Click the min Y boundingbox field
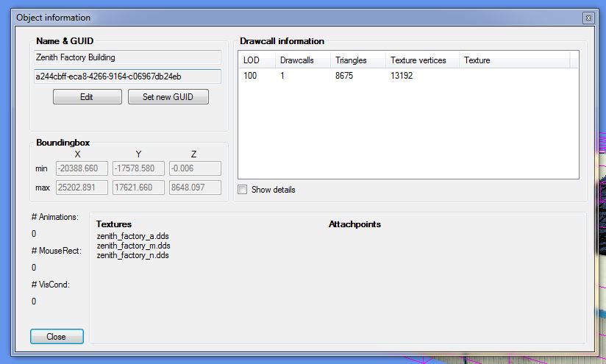Screen dimensions: 606x364 click(x=138, y=169)
